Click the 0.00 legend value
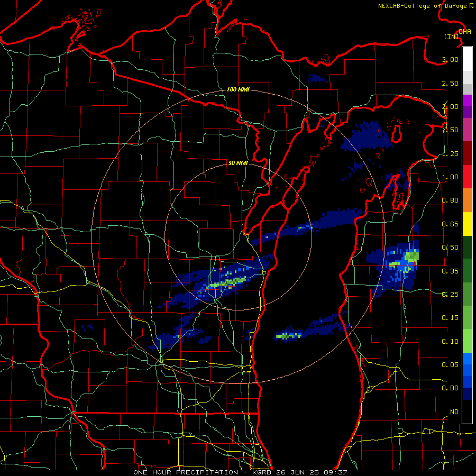This screenshot has height=476, width=476. 450,388
